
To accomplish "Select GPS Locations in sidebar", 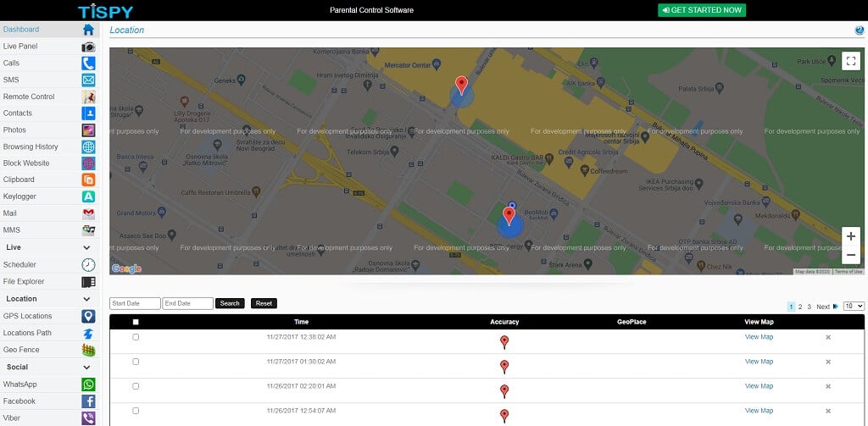I will [28, 316].
